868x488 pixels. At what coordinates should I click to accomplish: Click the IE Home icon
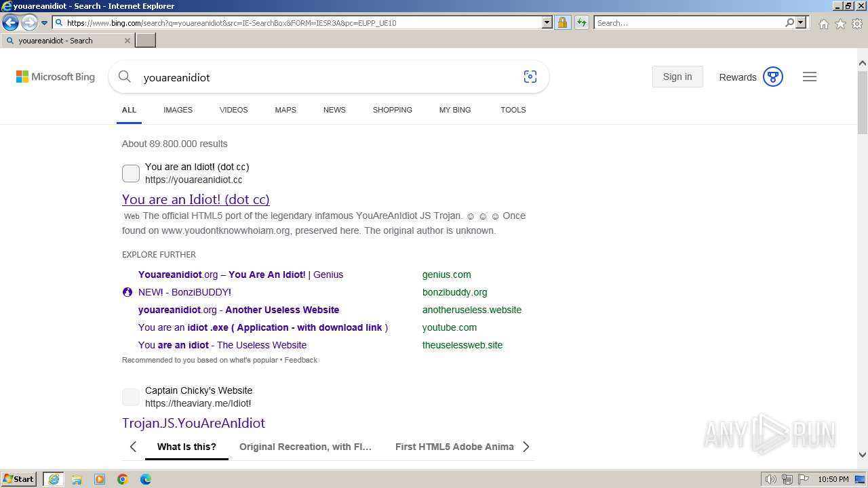(823, 24)
